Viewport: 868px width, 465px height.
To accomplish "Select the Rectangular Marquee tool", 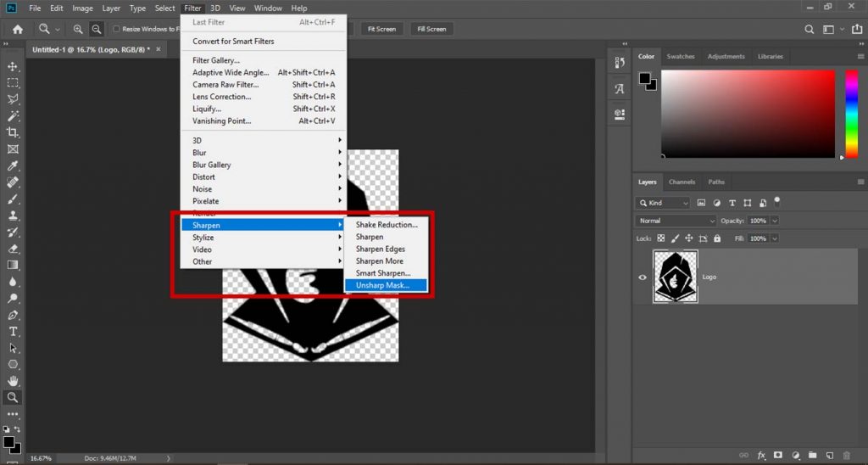I will 12,82.
